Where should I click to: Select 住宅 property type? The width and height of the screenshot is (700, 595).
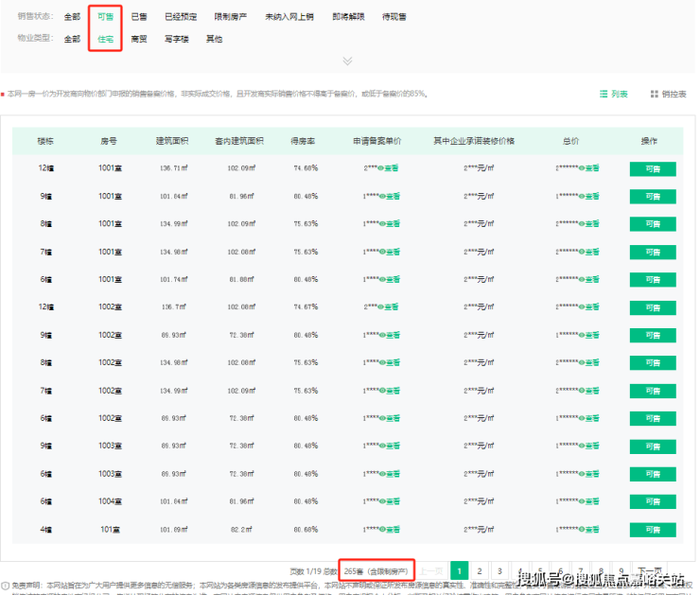point(105,40)
